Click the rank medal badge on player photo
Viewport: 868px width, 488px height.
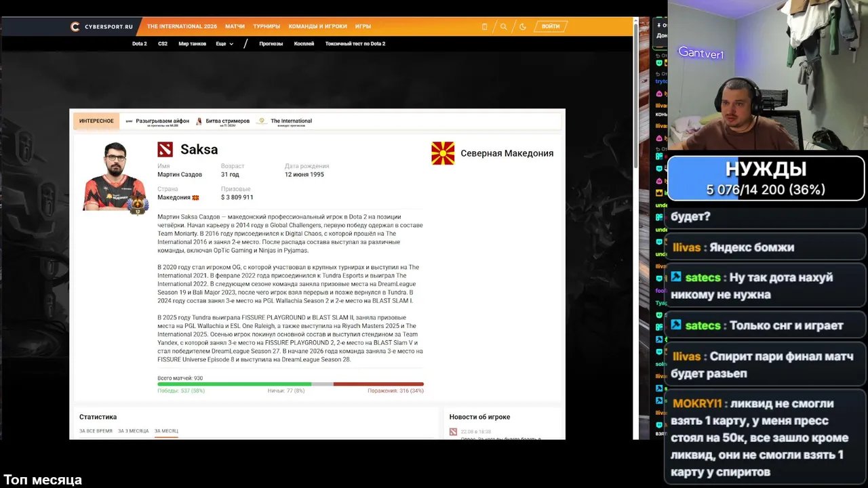tap(138, 205)
